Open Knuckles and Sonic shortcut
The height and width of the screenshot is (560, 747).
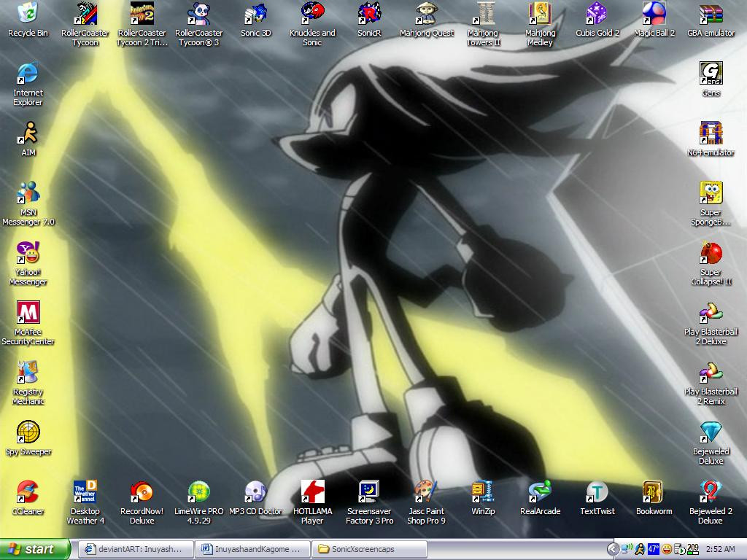click(312, 13)
